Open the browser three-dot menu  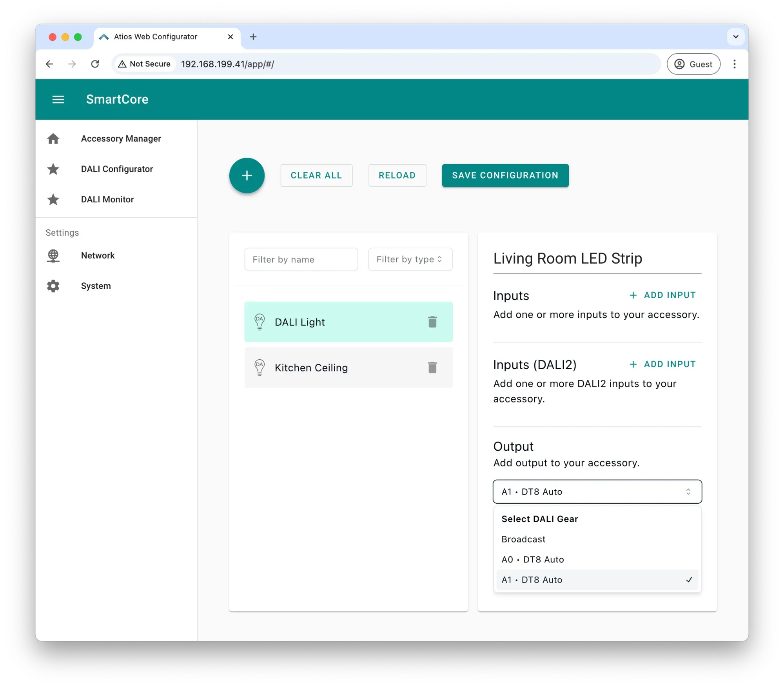click(x=734, y=64)
